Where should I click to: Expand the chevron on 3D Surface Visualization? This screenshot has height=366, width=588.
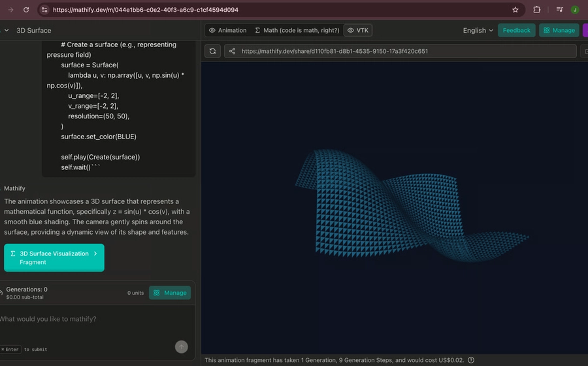(x=95, y=254)
